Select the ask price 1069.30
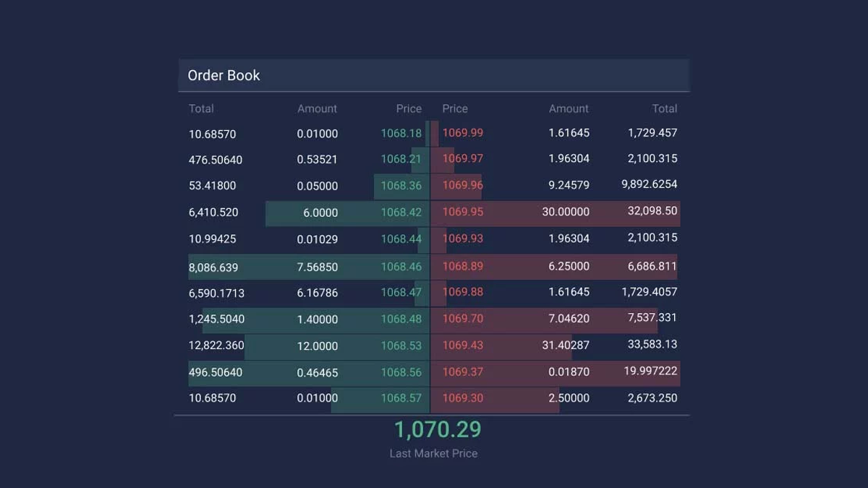 pos(463,398)
